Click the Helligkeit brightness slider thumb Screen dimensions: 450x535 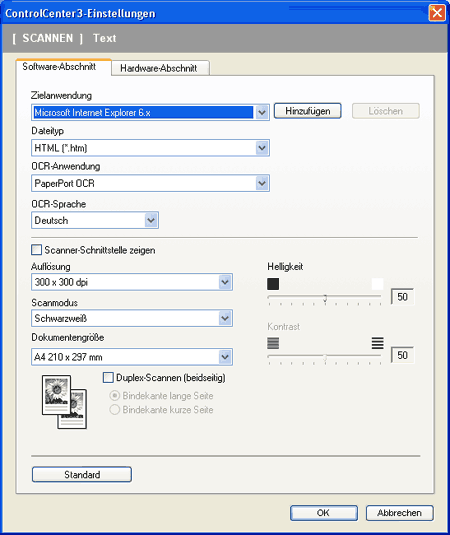click(325, 298)
